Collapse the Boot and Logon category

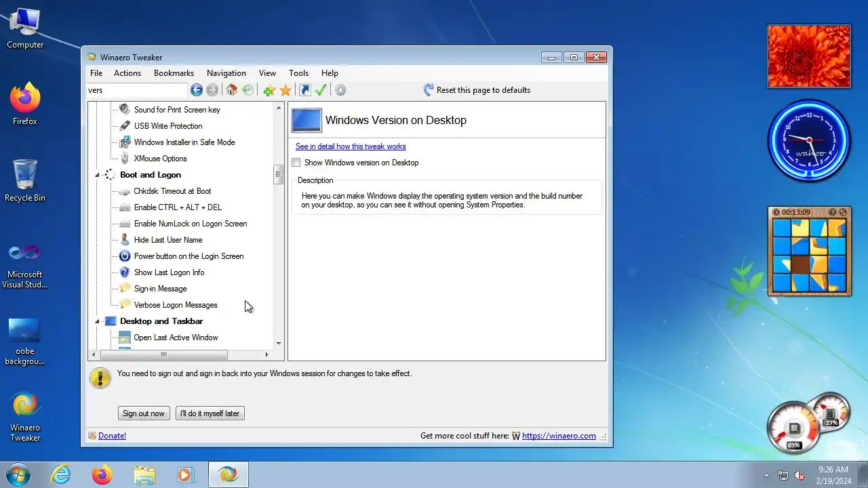click(97, 175)
